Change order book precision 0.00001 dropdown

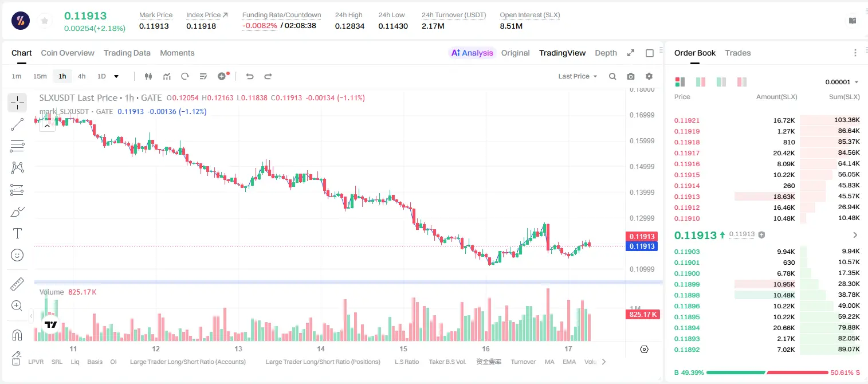(842, 82)
